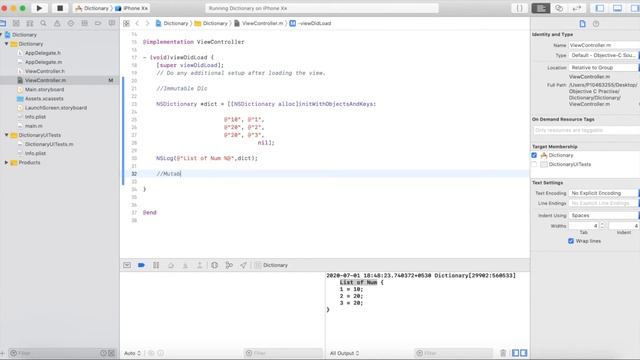The height and width of the screenshot is (360, 640).
Task: Toggle breakpoints activation in debug bar
Action: [141, 265]
